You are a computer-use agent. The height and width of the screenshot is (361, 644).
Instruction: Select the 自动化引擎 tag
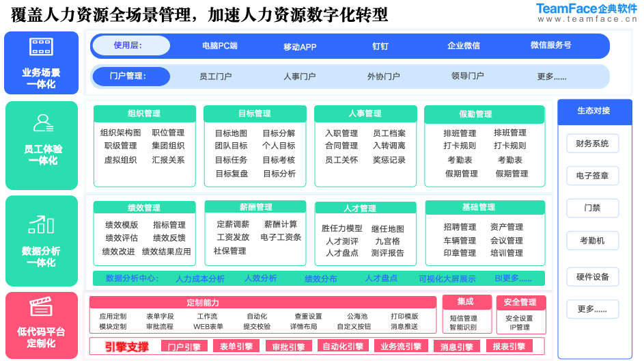(343, 346)
